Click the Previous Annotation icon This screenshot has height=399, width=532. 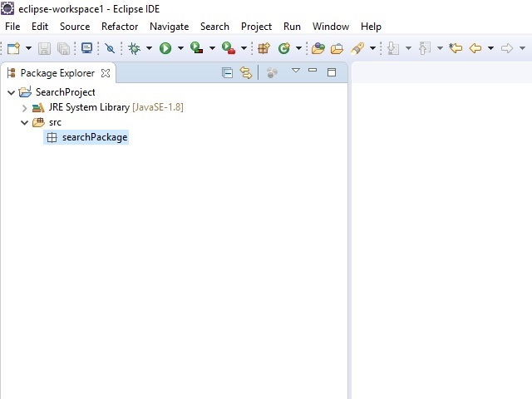click(x=425, y=48)
